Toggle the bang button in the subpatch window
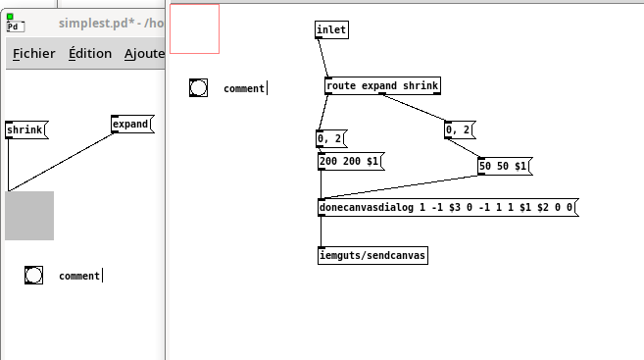This screenshot has height=360, width=644. click(198, 88)
